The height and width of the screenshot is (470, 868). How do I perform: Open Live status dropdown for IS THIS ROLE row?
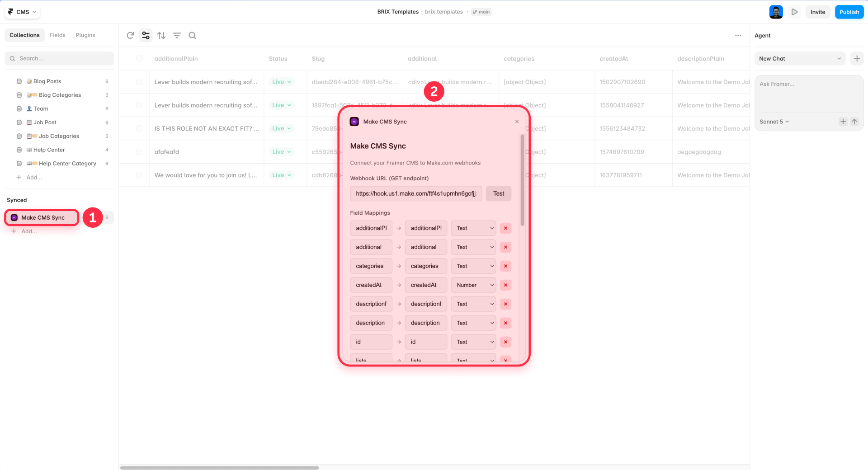coord(281,128)
